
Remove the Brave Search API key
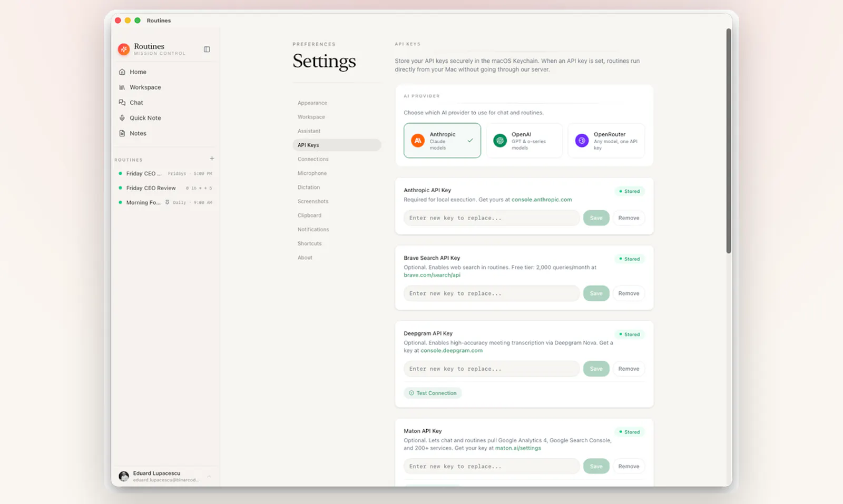629,293
